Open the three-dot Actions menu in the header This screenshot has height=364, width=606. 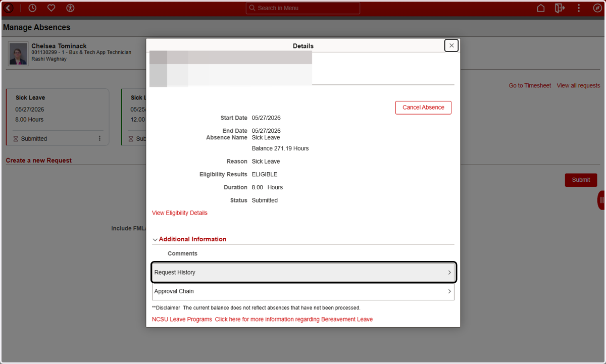(x=579, y=8)
